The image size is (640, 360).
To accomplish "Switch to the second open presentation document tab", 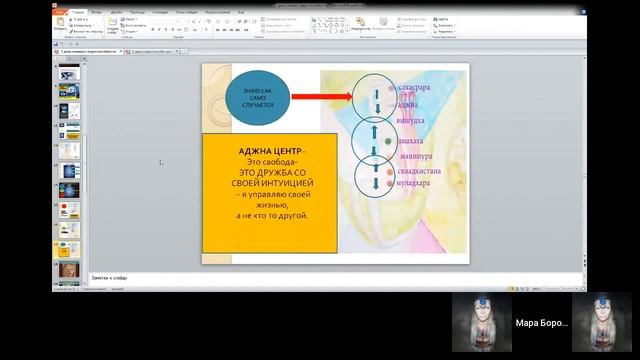I will click(151, 51).
